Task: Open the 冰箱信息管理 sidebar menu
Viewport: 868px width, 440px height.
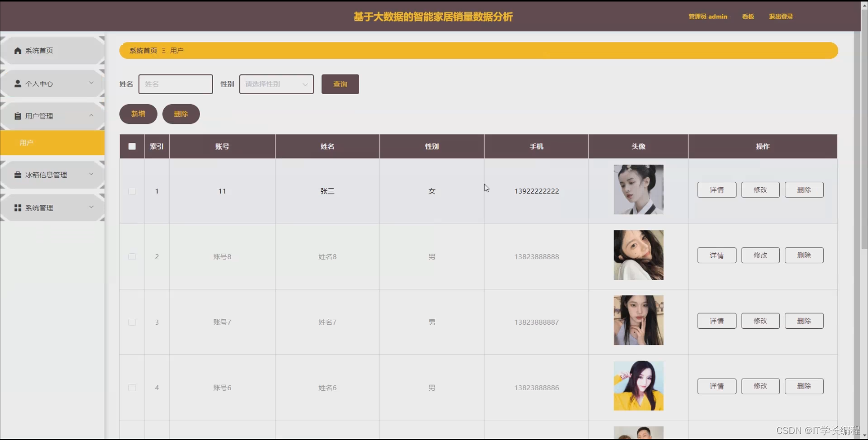Action: 52,175
